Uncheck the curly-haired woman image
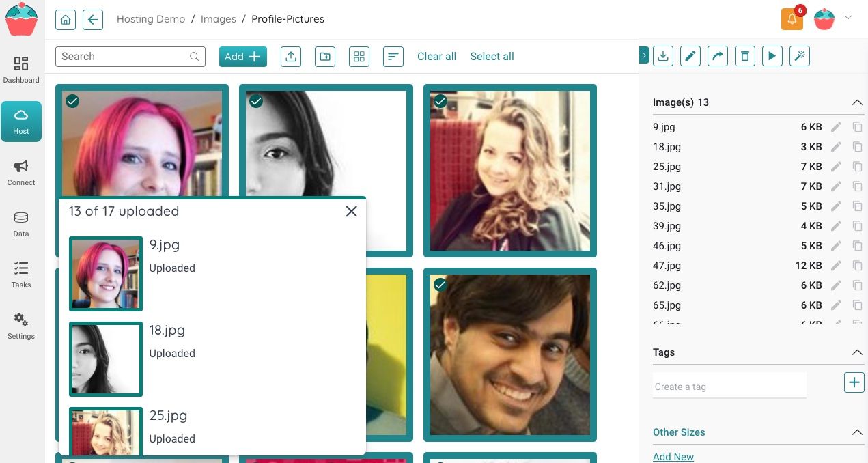The height and width of the screenshot is (463, 868). 440,101
